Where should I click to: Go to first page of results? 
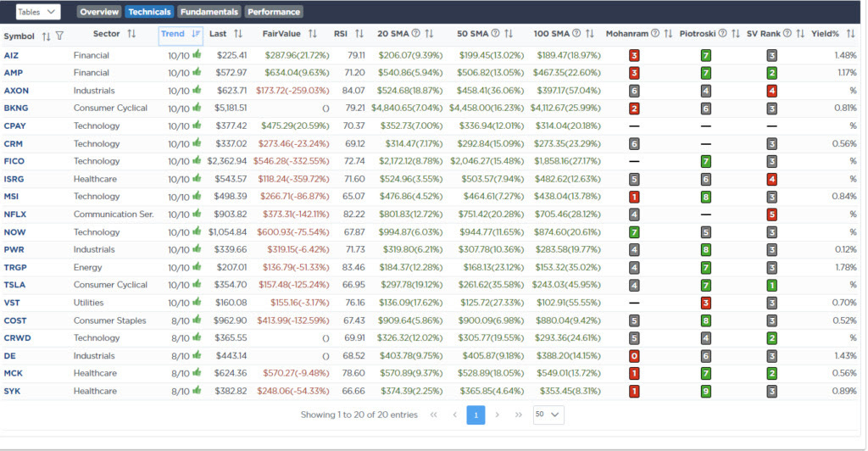[433, 415]
